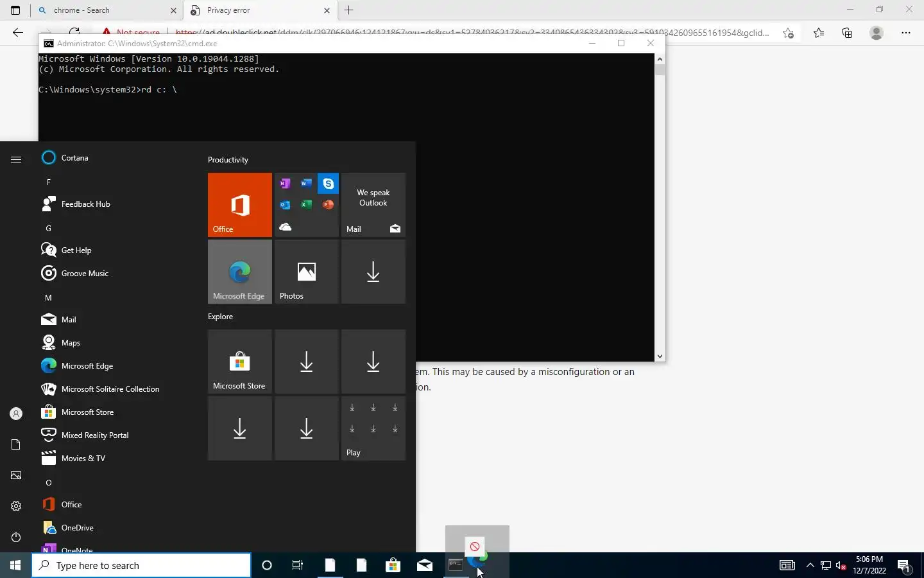This screenshot has height=578, width=924.
Task: Open the Photos tile
Action: coord(307,272)
